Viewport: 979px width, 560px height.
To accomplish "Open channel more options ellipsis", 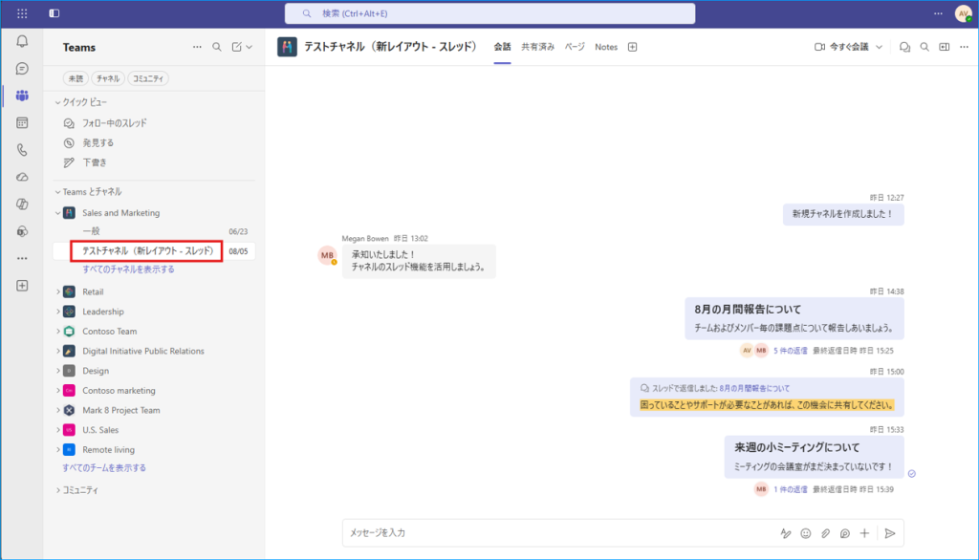I will pos(964,47).
